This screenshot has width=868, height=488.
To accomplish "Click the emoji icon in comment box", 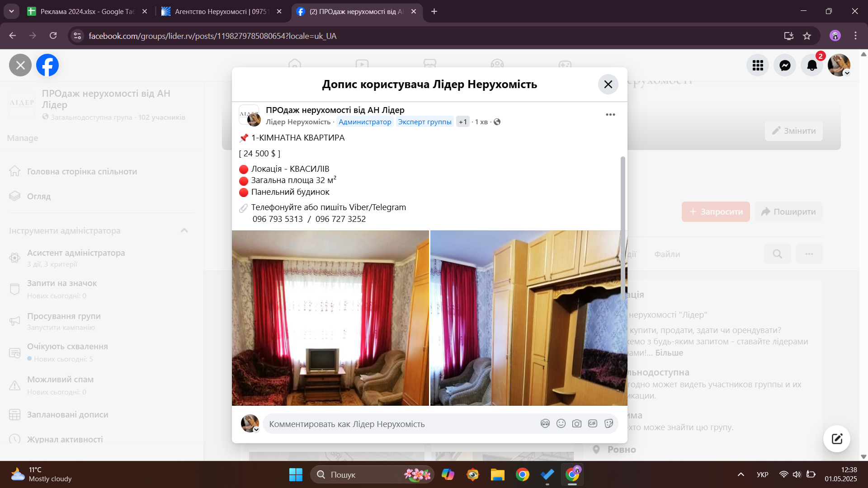I will [x=561, y=423].
